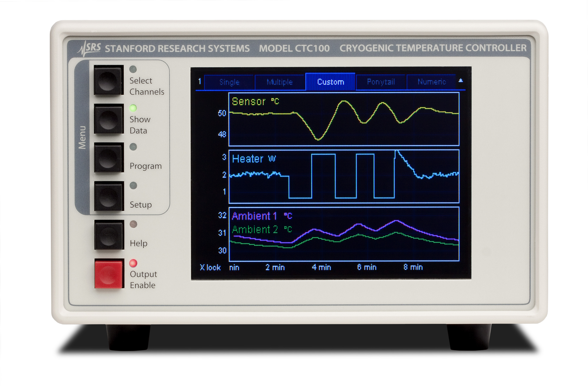This screenshot has width=588, height=386.
Task: Tap the Sensor °C plot label
Action: click(256, 102)
